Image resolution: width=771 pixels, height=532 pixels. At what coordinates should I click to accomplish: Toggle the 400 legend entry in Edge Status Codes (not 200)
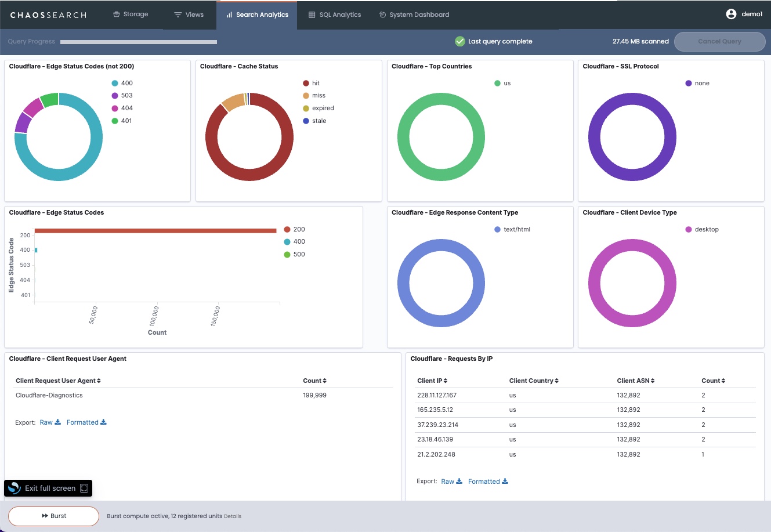tap(126, 83)
